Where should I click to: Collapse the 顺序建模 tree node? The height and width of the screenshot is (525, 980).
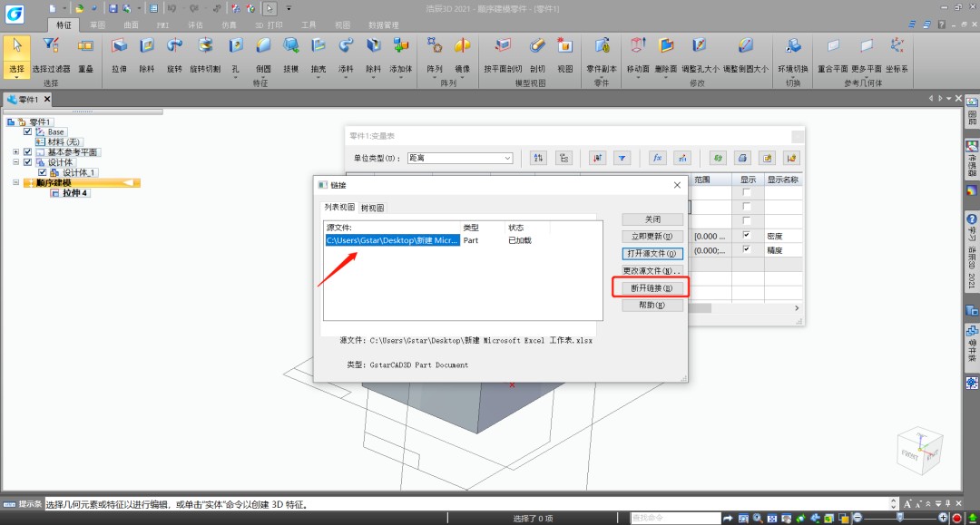point(15,182)
